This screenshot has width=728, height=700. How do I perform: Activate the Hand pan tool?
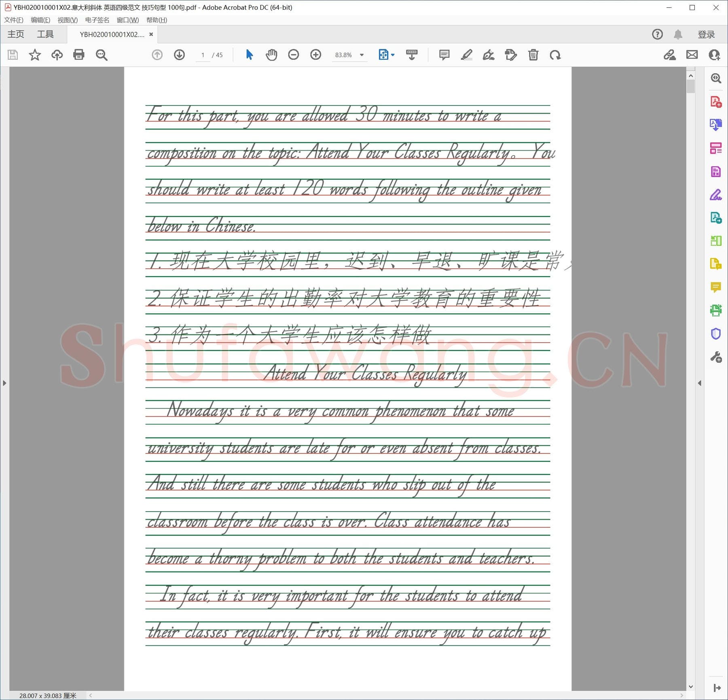(x=271, y=55)
